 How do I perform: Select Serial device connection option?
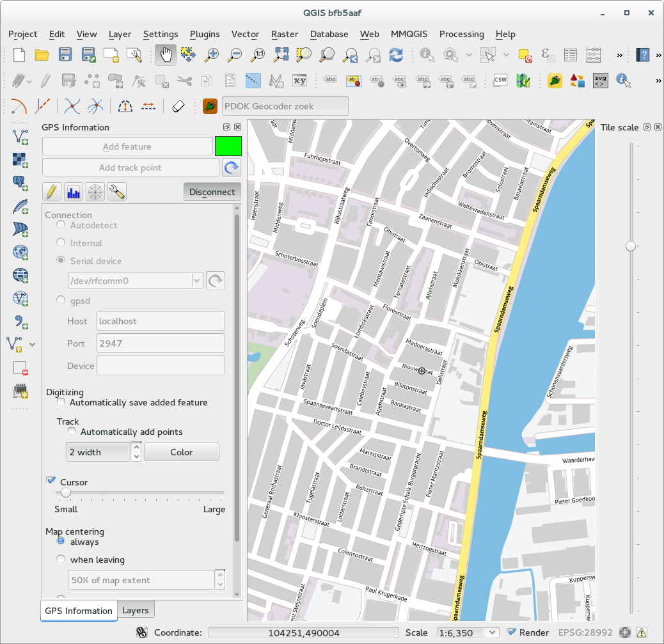[61, 260]
